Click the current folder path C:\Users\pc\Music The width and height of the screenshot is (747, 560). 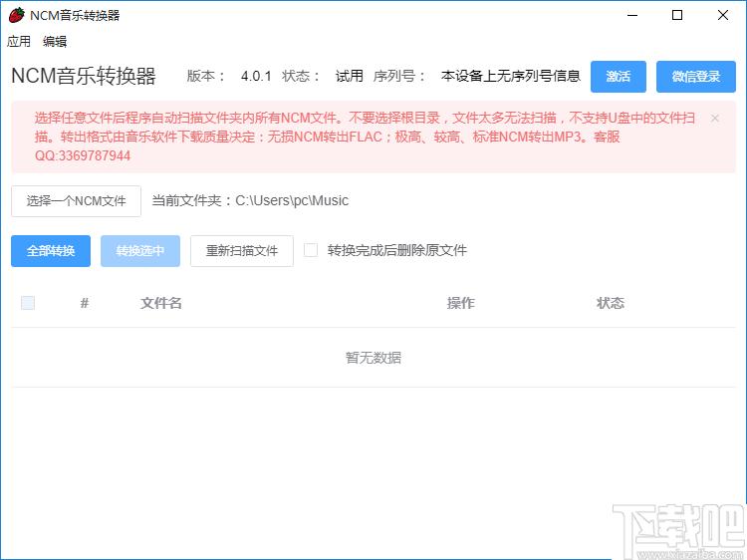coord(292,201)
